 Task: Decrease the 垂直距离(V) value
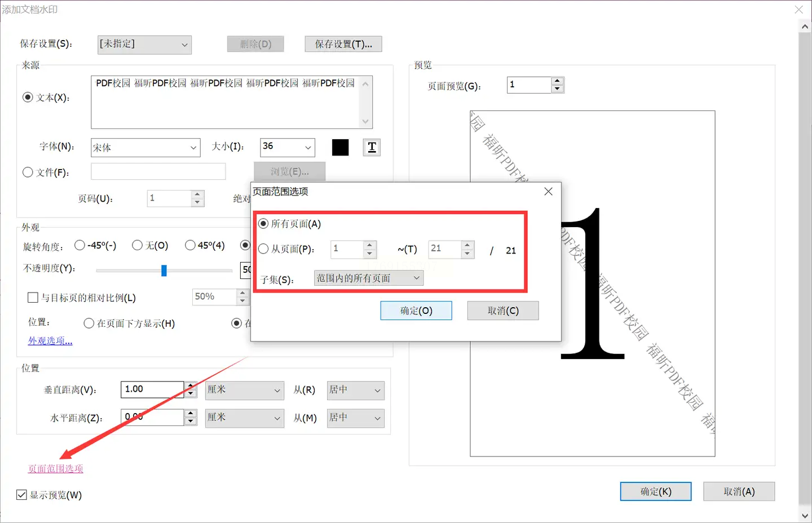coord(191,393)
